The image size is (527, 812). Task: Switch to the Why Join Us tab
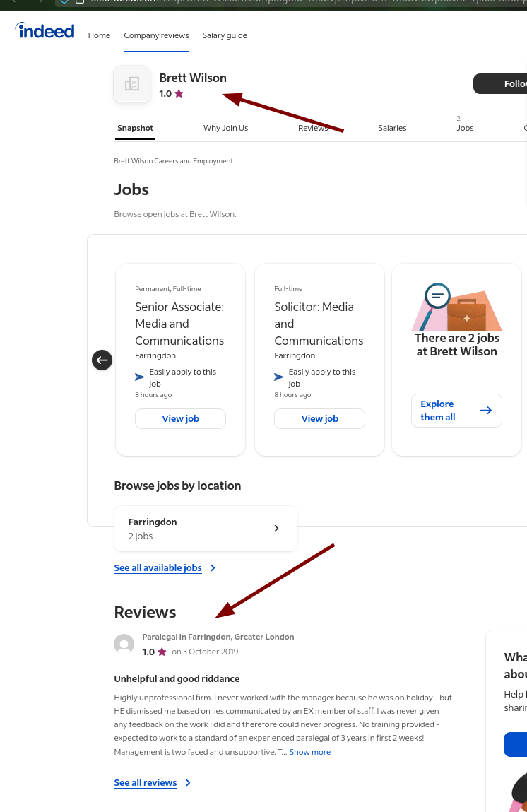click(226, 128)
